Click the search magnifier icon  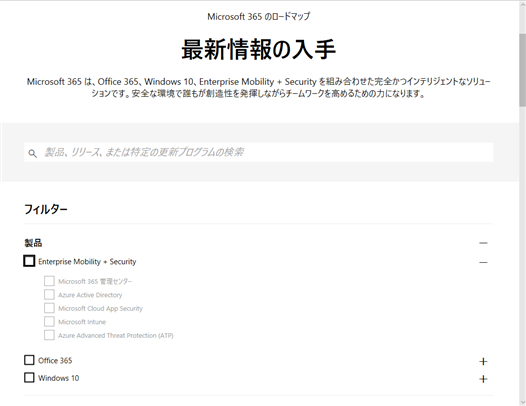(33, 154)
